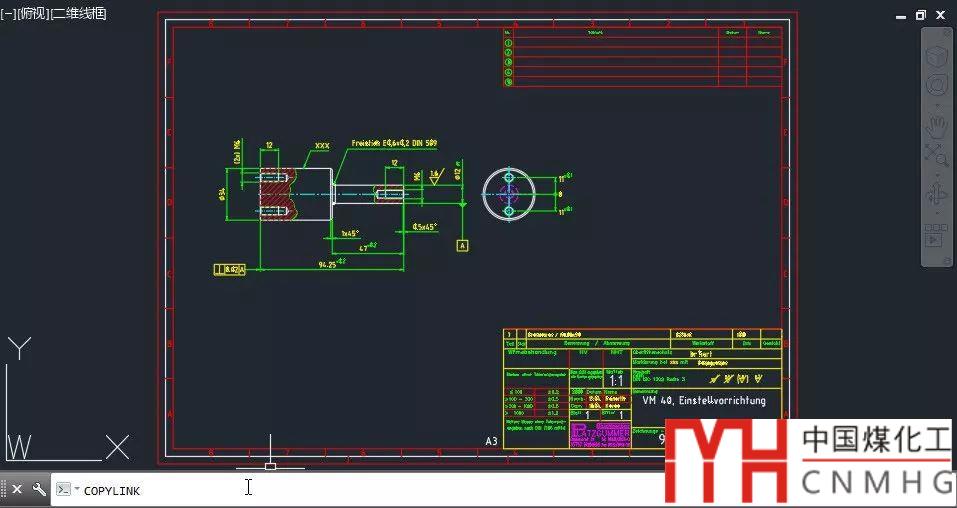The image size is (957, 508).
Task: Select the circular end view in drawing
Action: [509, 193]
